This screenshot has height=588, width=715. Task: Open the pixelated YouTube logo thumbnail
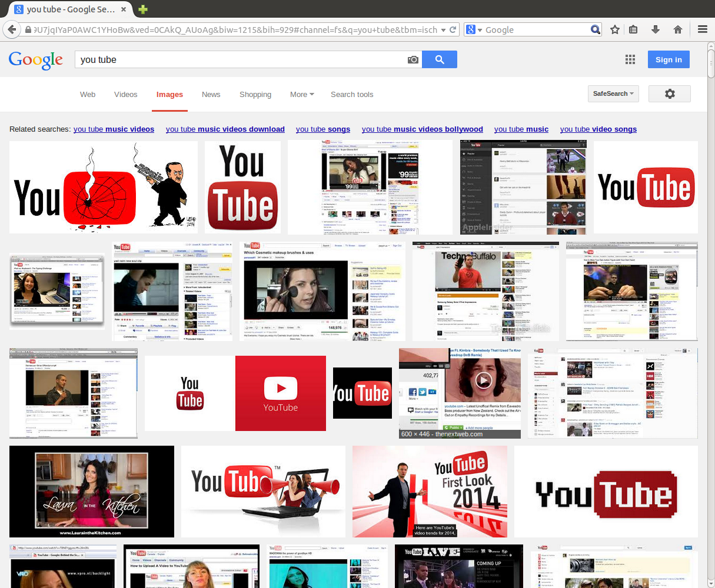coord(606,492)
